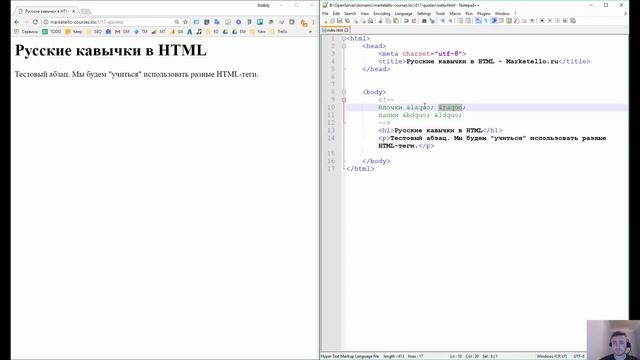The width and height of the screenshot is (640, 360).
Task: Collapse the head tag fold on line 2
Action: (x=344, y=46)
